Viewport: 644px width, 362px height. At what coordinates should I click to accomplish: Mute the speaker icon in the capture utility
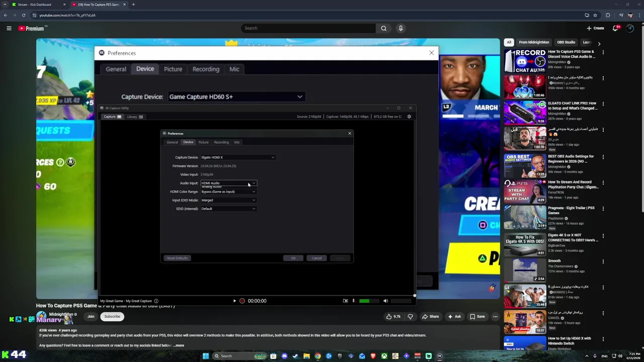[x=385, y=301]
